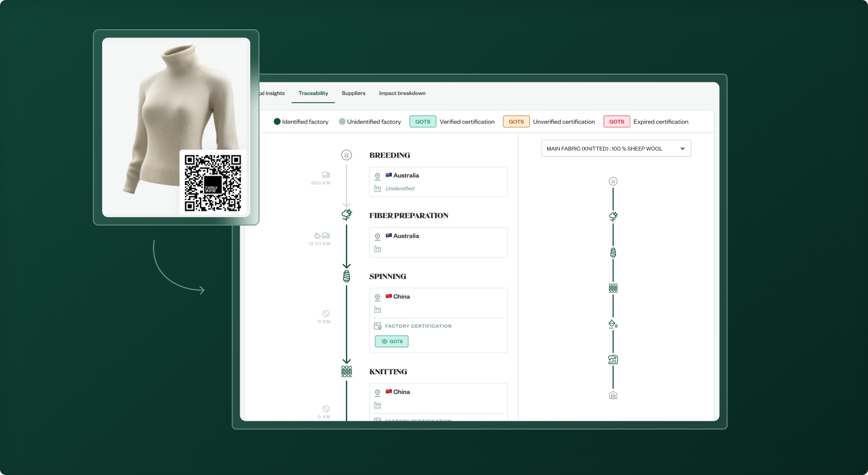
Task: Click the Identified factory dark dot
Action: pos(277,122)
